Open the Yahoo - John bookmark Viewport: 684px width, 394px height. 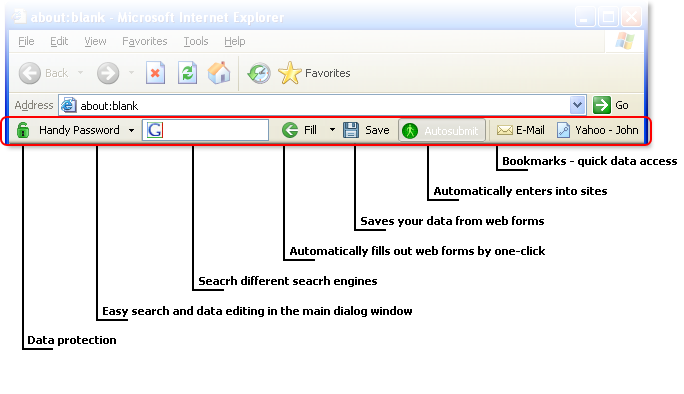pyautogui.click(x=598, y=130)
